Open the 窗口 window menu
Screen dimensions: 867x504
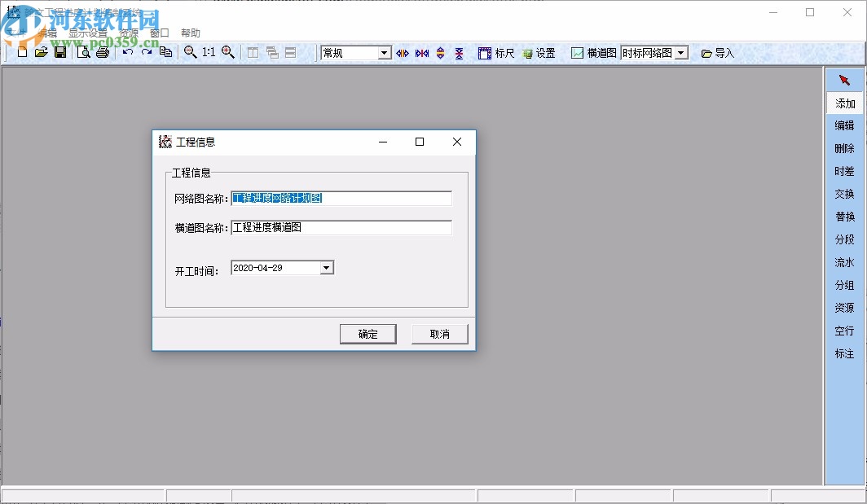tap(159, 33)
